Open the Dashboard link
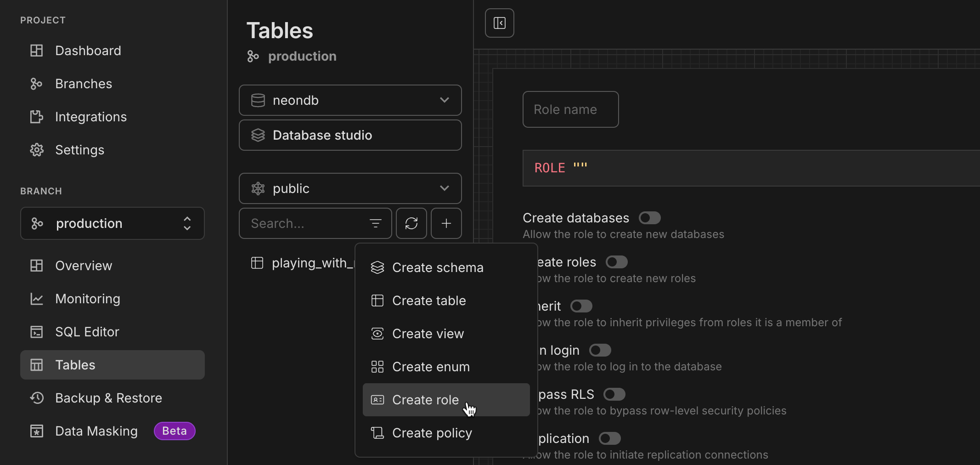980x465 pixels. pos(88,51)
